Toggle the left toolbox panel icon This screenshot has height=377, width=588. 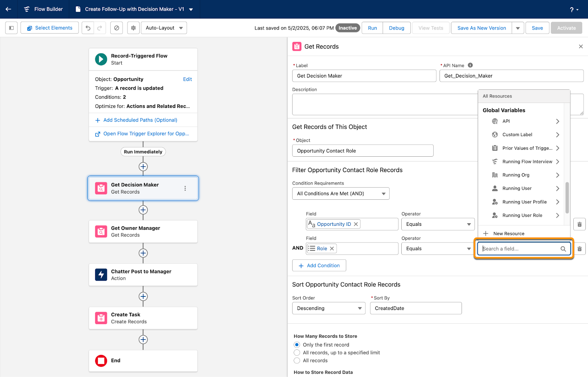pyautogui.click(x=11, y=28)
